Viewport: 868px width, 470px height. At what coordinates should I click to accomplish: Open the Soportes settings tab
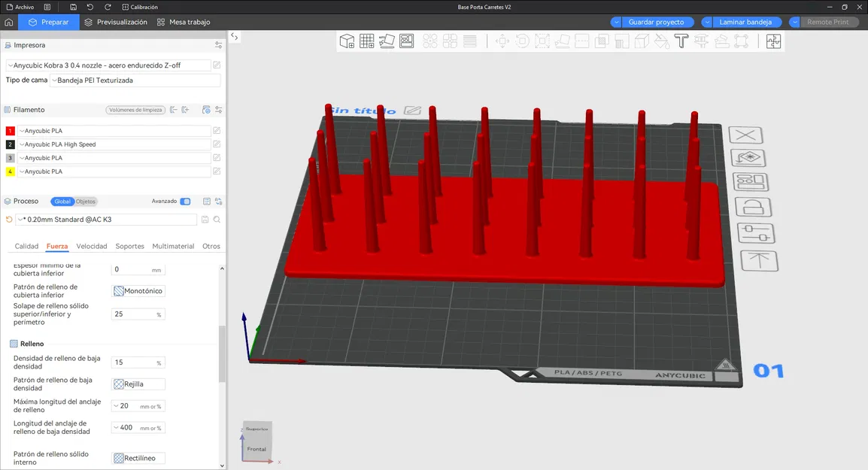point(129,247)
